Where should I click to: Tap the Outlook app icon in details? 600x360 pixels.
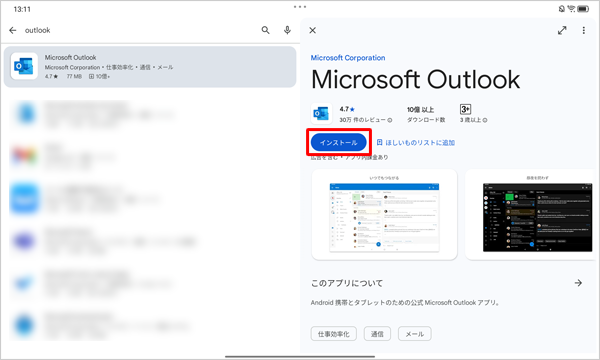[x=321, y=114]
